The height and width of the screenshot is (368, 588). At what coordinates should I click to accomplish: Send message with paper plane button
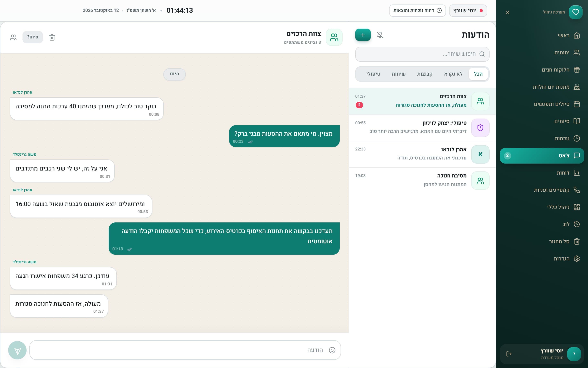[17, 350]
